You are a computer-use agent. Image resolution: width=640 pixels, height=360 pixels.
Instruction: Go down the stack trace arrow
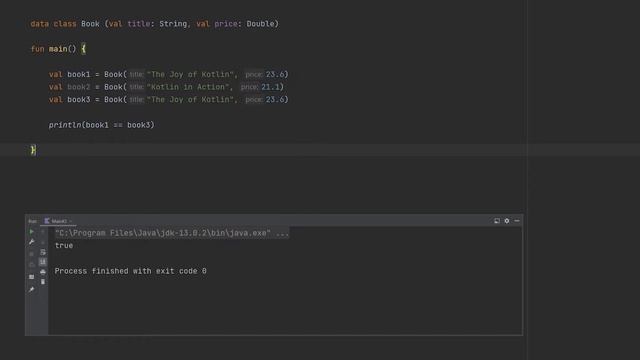[x=43, y=242]
